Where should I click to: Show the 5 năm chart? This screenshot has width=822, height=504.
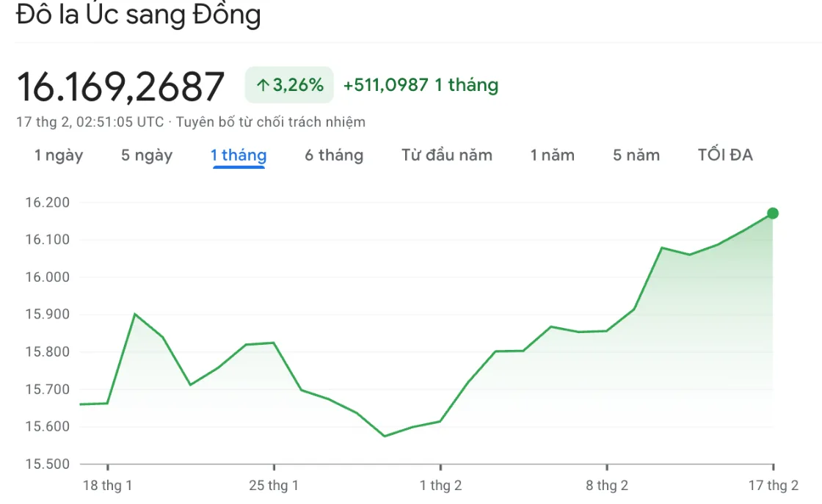pyautogui.click(x=636, y=155)
